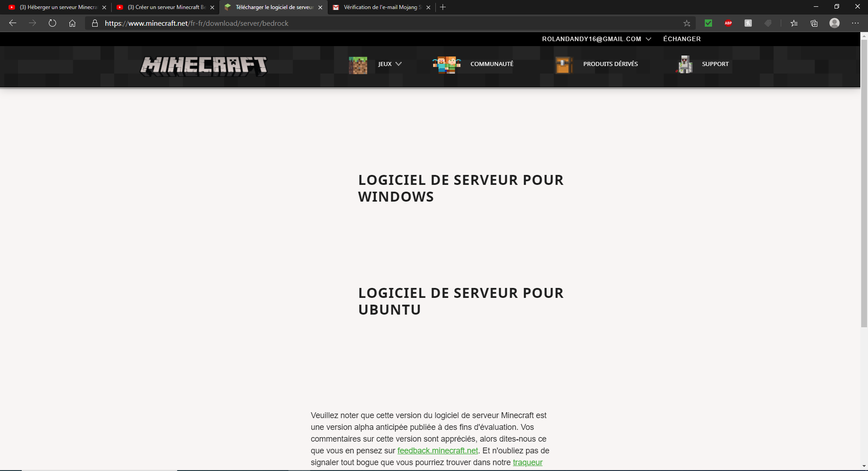Open the browser settings and more menu
Viewport: 868px width, 471px height.
(855, 23)
